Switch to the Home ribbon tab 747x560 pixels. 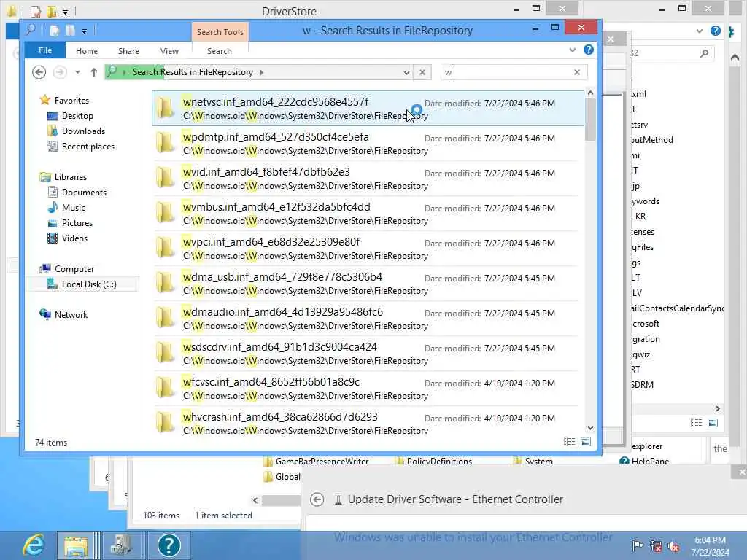tap(87, 51)
